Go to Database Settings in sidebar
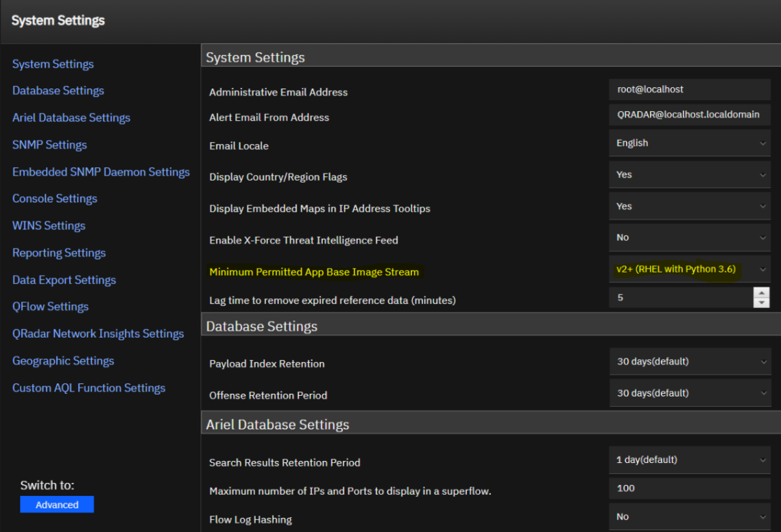Screen dimensions: 781x532 pos(58,91)
